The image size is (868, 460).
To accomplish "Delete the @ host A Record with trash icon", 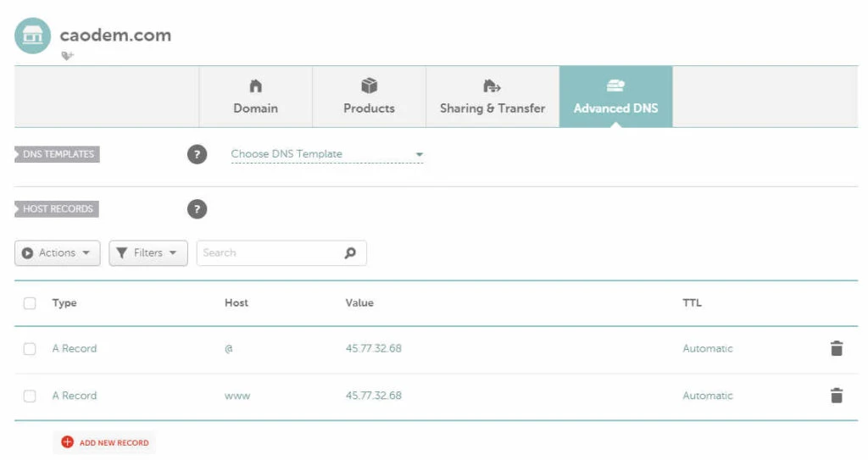I will tap(836, 348).
